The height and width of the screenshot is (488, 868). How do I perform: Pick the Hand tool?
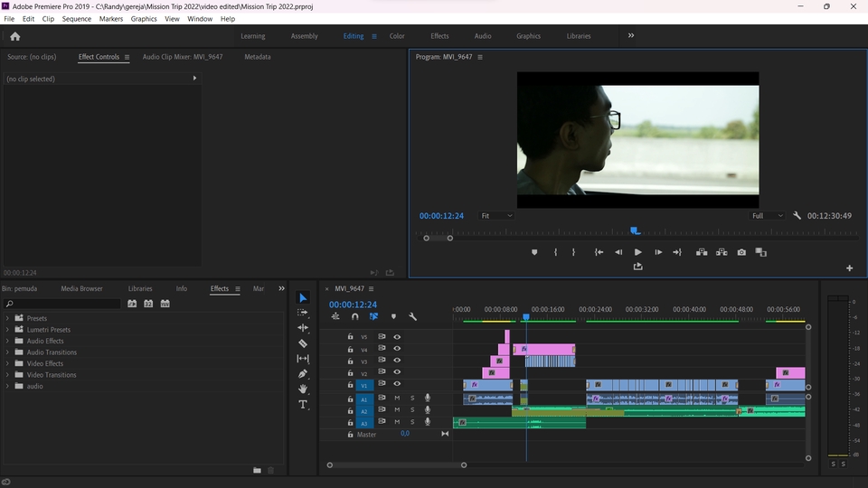point(303,389)
